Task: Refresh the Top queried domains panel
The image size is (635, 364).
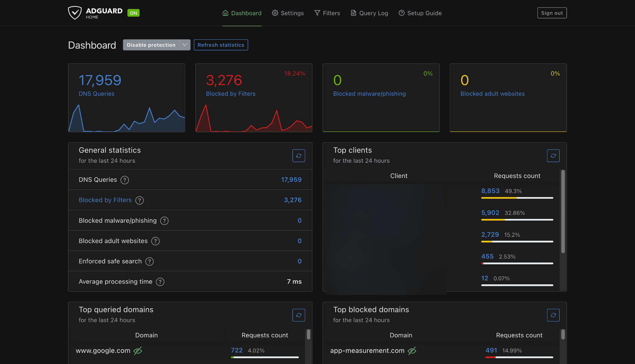Action: 299,315
